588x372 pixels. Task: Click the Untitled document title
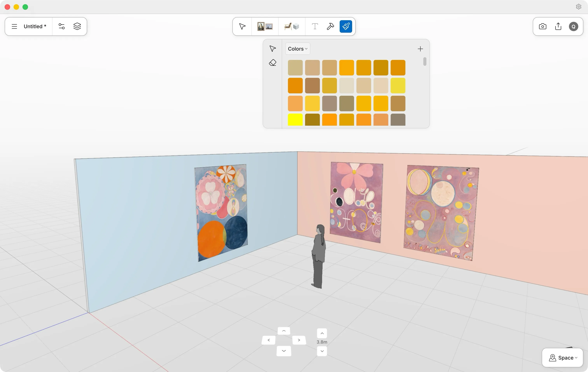pyautogui.click(x=35, y=26)
